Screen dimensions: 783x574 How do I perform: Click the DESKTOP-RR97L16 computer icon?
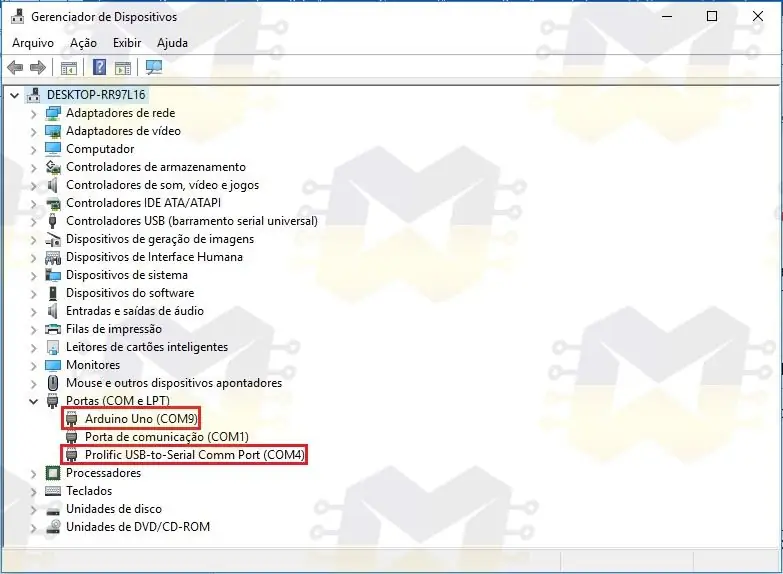pos(34,94)
